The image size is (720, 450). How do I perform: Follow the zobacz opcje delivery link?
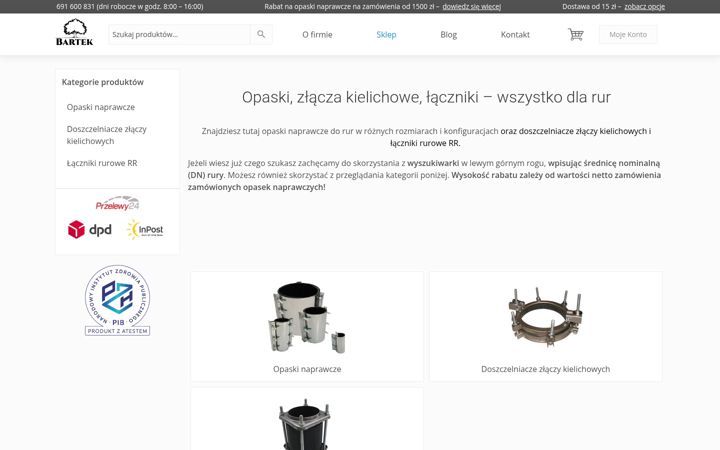click(x=644, y=6)
